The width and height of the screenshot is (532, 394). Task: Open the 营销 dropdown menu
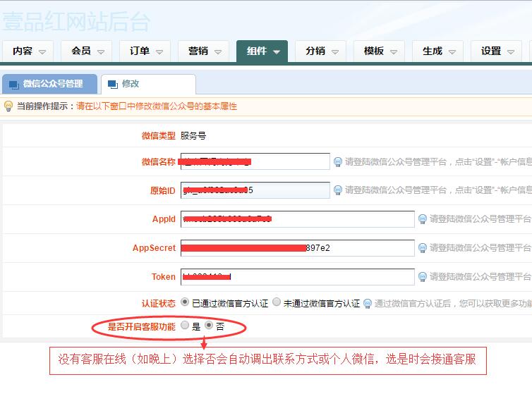[x=205, y=51]
